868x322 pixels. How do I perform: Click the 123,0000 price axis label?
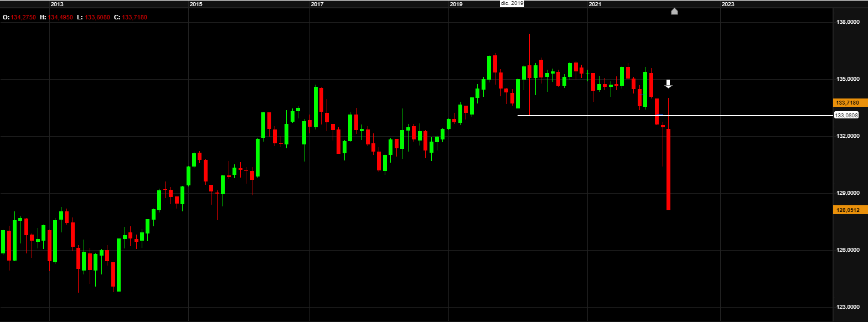(x=849, y=308)
